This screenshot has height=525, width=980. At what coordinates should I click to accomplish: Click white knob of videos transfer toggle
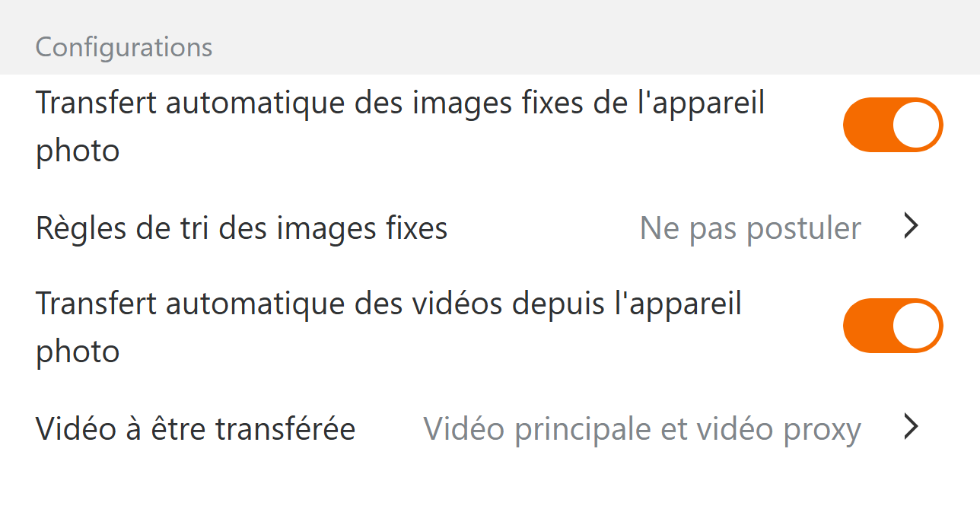pos(917,326)
